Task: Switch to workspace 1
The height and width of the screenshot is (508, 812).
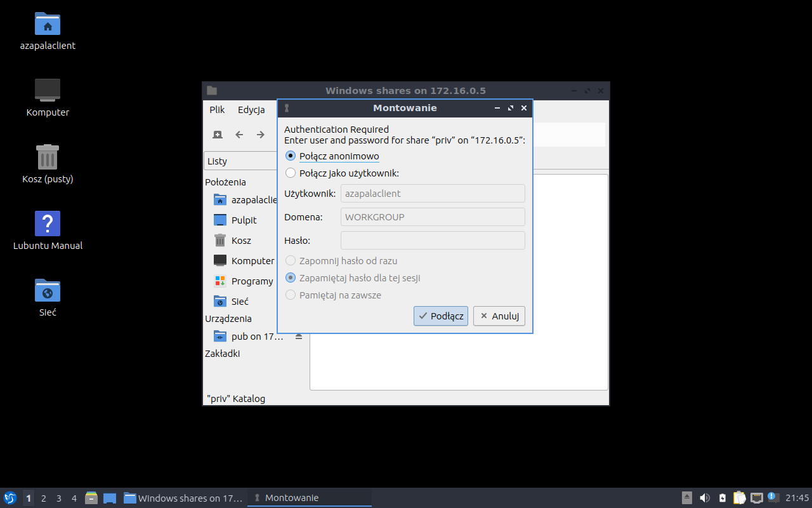Action: coord(29,498)
